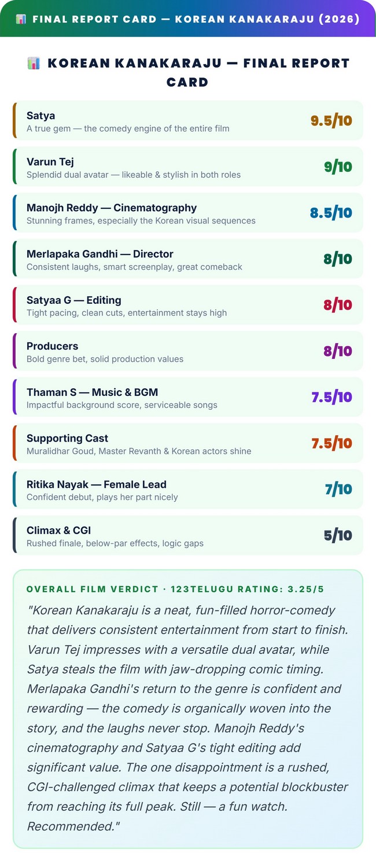The width and height of the screenshot is (376, 868).
Task: Click the Thaman S — Music & BGM row
Action: pyautogui.click(x=188, y=398)
